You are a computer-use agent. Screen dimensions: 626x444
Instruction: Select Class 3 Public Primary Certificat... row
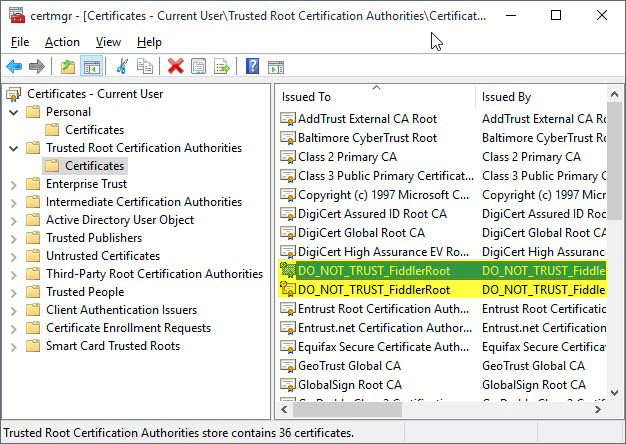tap(442, 176)
